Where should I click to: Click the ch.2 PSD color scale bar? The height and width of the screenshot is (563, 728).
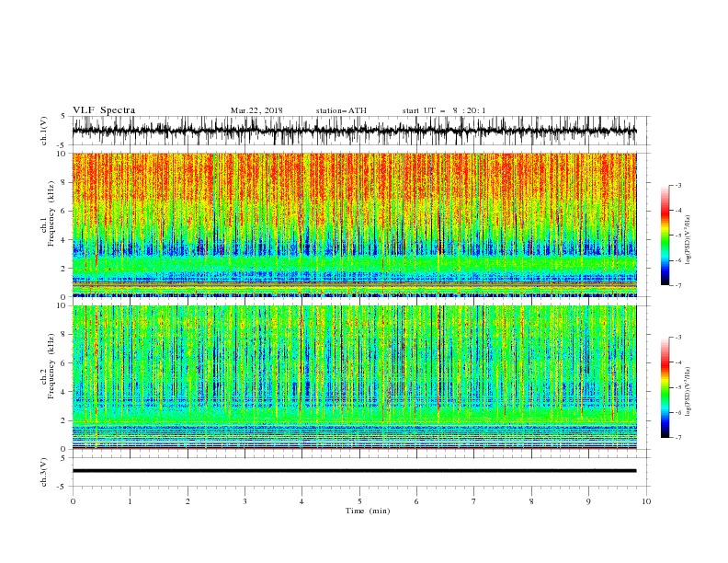(665, 387)
